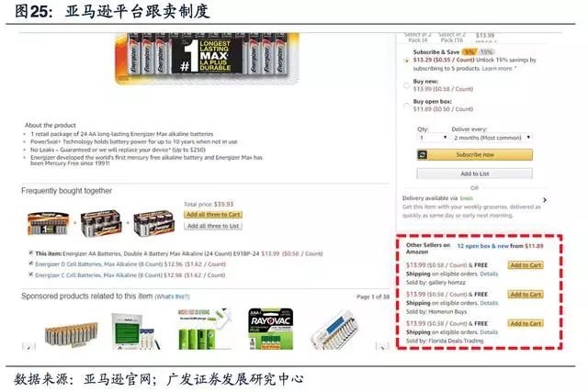Open the Deliver every frequency dropdown
The height and width of the screenshot is (392, 588).
pos(492,138)
